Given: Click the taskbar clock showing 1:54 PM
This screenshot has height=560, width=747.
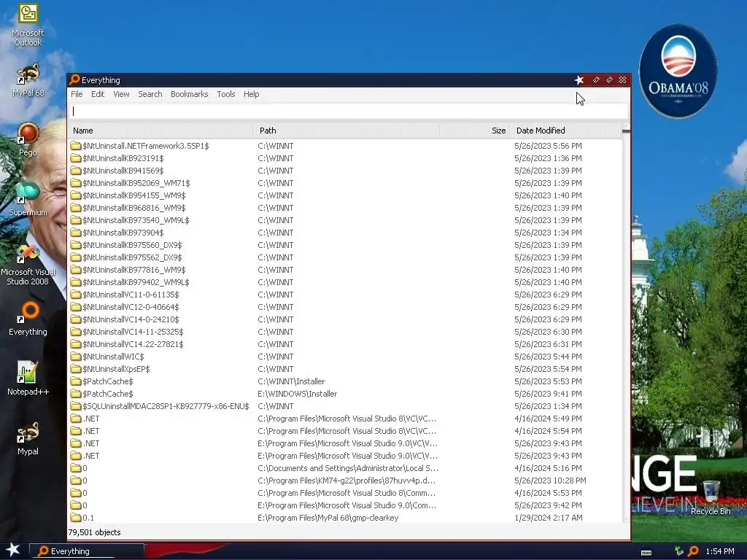Looking at the screenshot, I should pyautogui.click(x=719, y=551).
